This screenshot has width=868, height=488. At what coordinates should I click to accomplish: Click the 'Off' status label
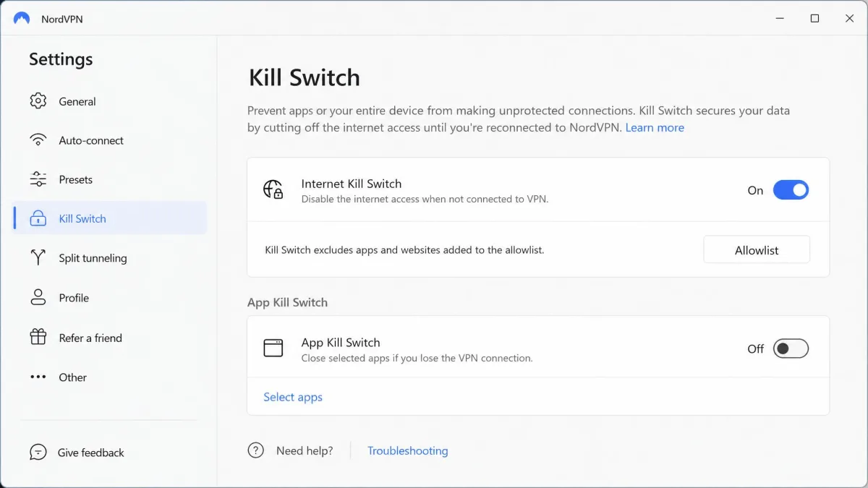click(x=755, y=348)
